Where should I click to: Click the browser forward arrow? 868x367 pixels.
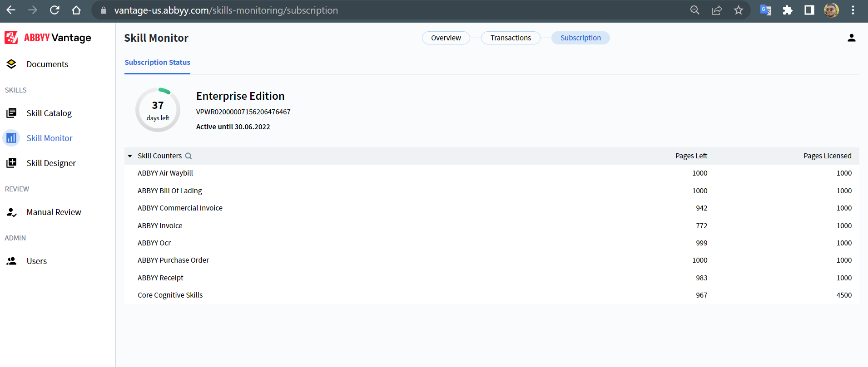[33, 10]
